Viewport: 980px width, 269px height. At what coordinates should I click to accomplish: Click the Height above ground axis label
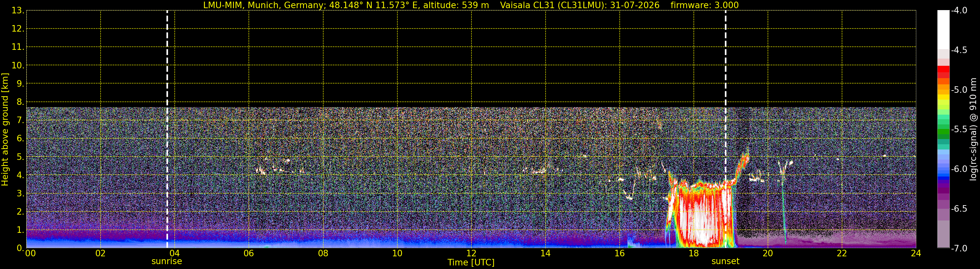(5, 130)
